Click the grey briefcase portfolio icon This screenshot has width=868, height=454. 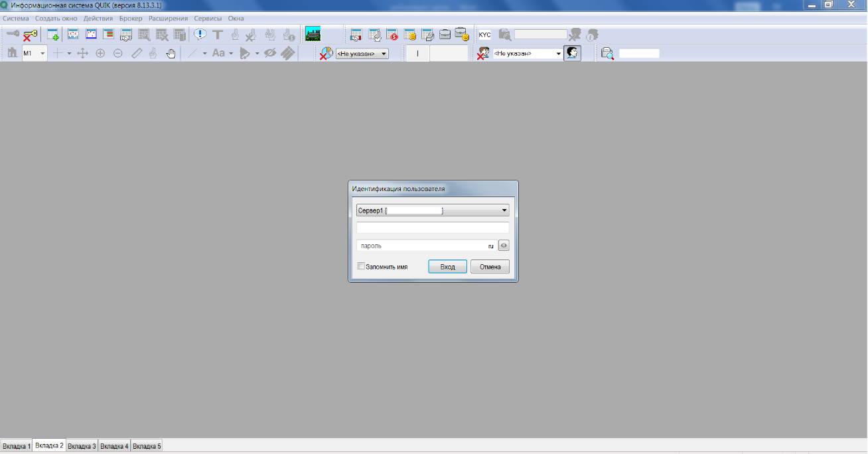click(x=445, y=34)
